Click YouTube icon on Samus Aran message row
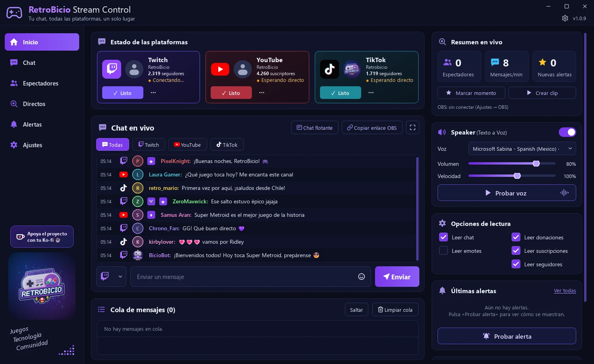Image resolution: width=594 pixels, height=364 pixels. (124, 215)
